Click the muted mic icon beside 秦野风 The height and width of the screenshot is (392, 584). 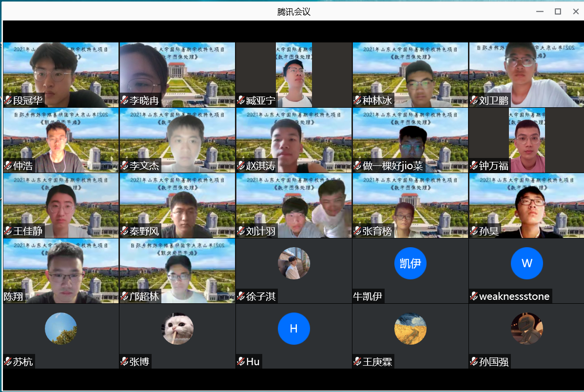point(124,231)
